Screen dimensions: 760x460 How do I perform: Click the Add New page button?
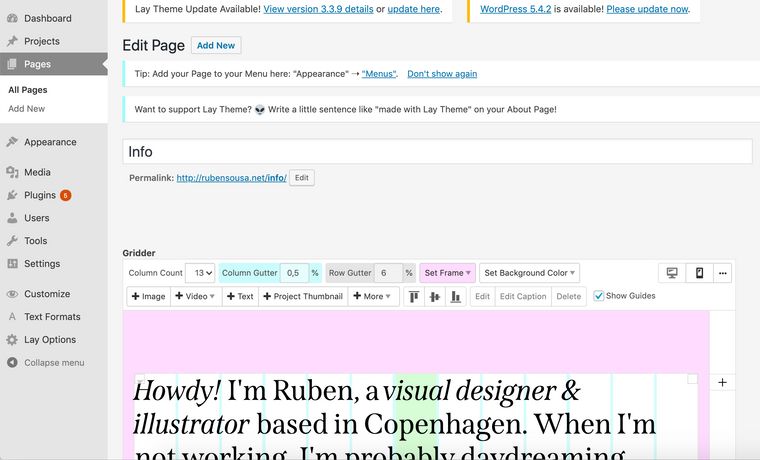pyautogui.click(x=216, y=45)
